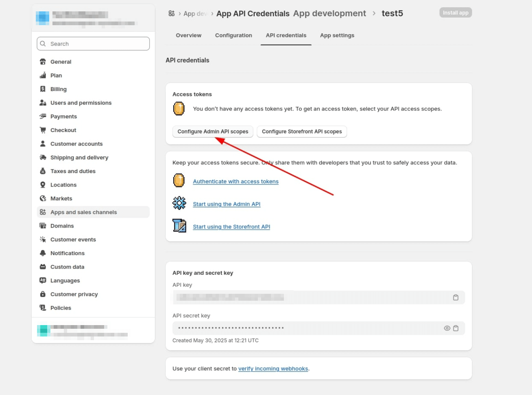This screenshot has height=395, width=532.
Task: Open Users and permissions label
Action: click(x=81, y=103)
